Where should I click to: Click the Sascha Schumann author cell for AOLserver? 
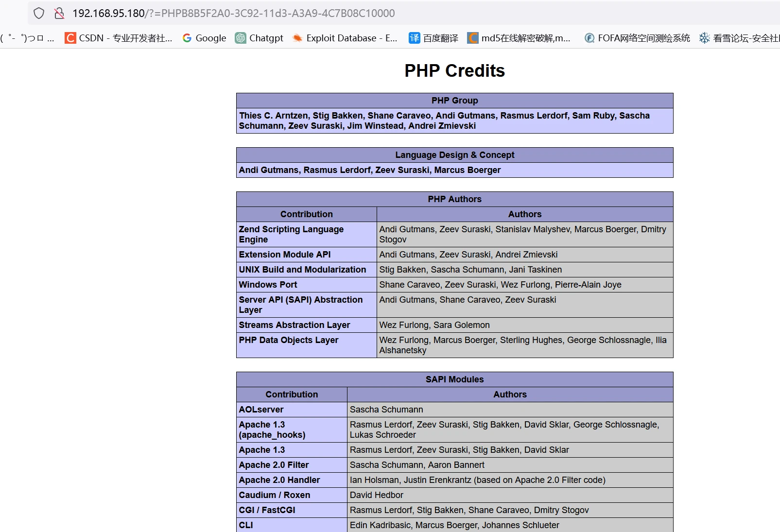tap(510, 410)
